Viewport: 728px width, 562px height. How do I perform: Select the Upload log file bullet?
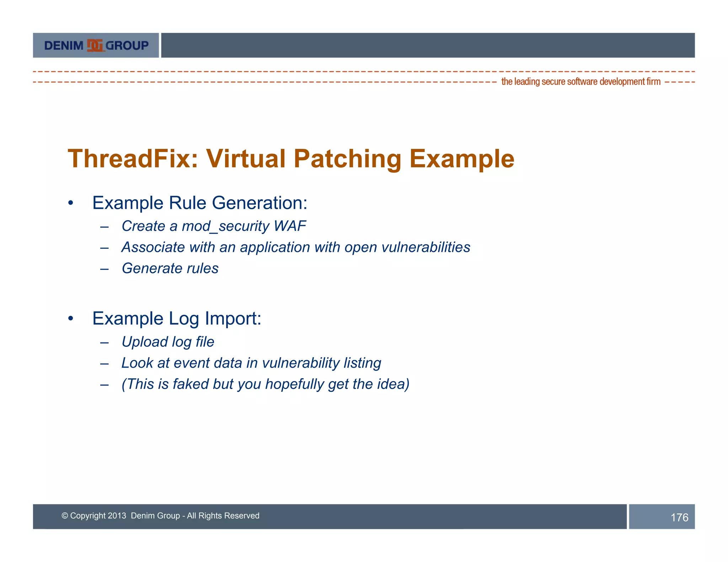point(168,342)
